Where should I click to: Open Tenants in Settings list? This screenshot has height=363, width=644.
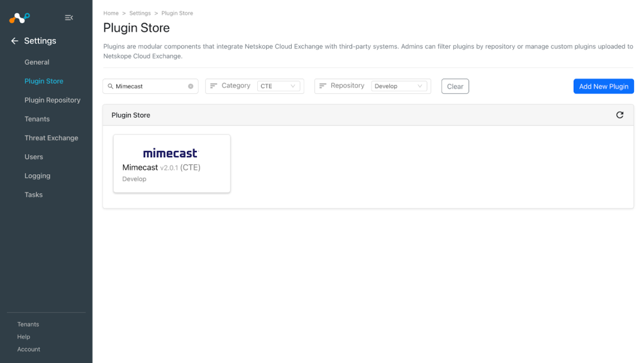pyautogui.click(x=37, y=119)
